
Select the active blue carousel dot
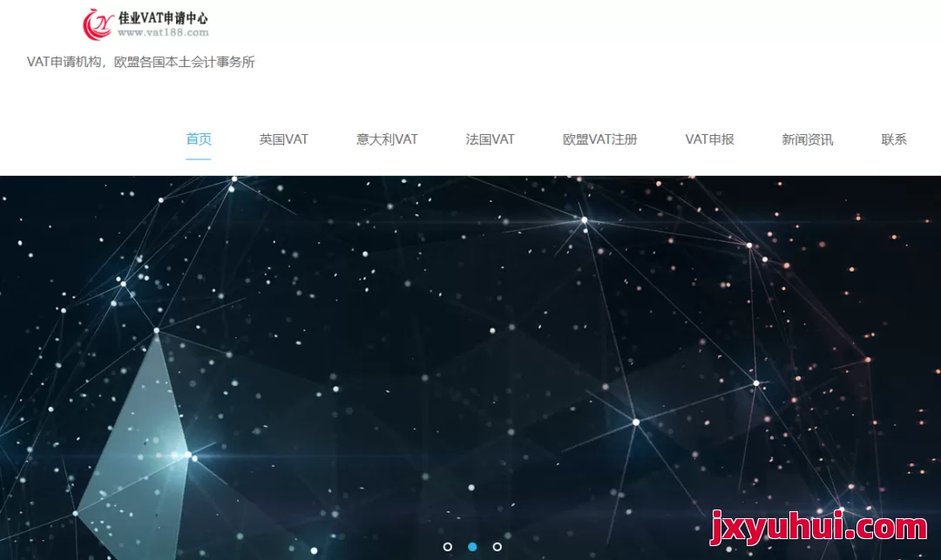coord(472,547)
